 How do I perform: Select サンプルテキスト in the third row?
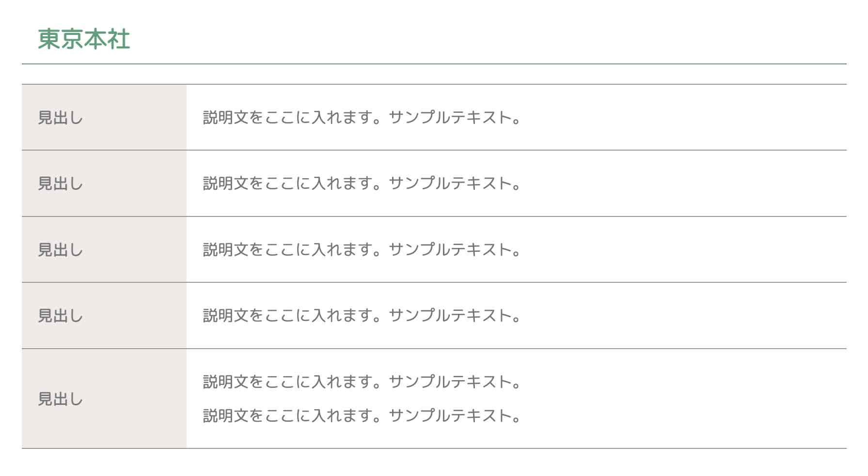click(x=451, y=250)
